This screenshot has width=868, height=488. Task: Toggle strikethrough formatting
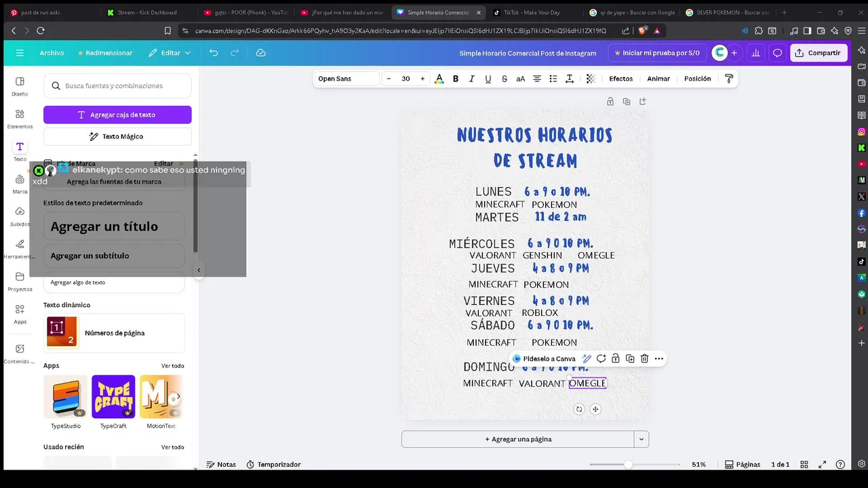pyautogui.click(x=505, y=79)
